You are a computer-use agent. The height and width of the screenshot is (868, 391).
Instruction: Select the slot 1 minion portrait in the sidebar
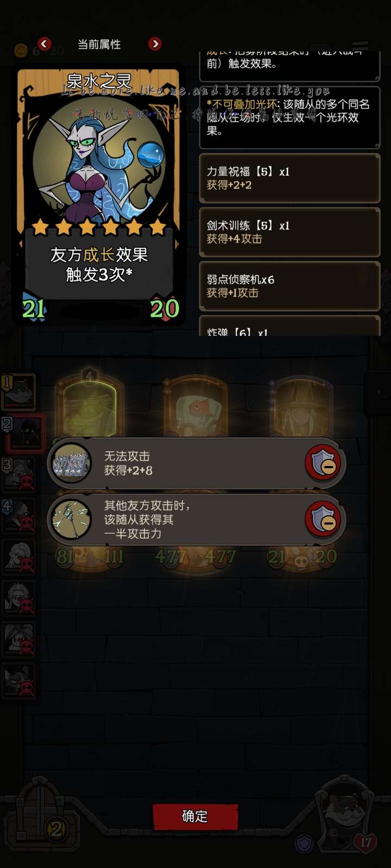coord(18,391)
